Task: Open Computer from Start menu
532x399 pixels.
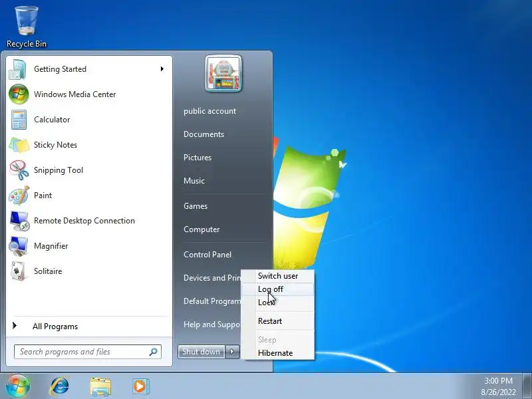Action: point(201,229)
